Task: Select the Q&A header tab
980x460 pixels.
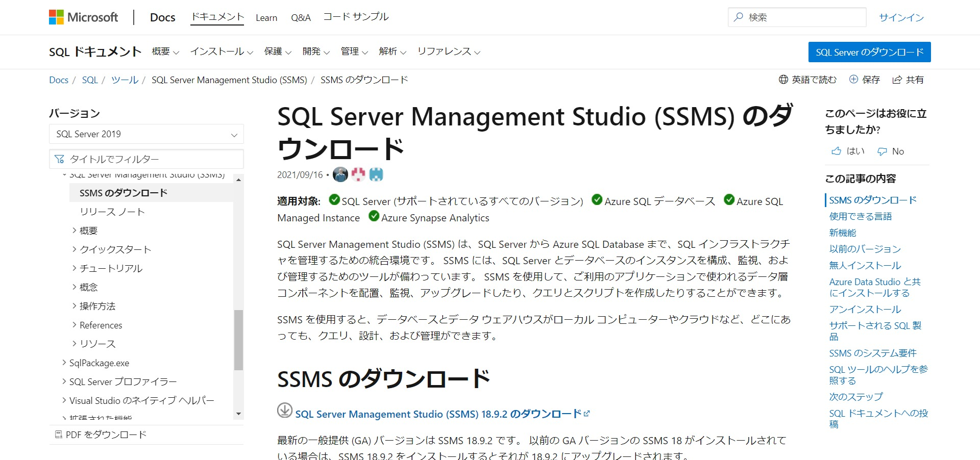Action: coord(301,18)
